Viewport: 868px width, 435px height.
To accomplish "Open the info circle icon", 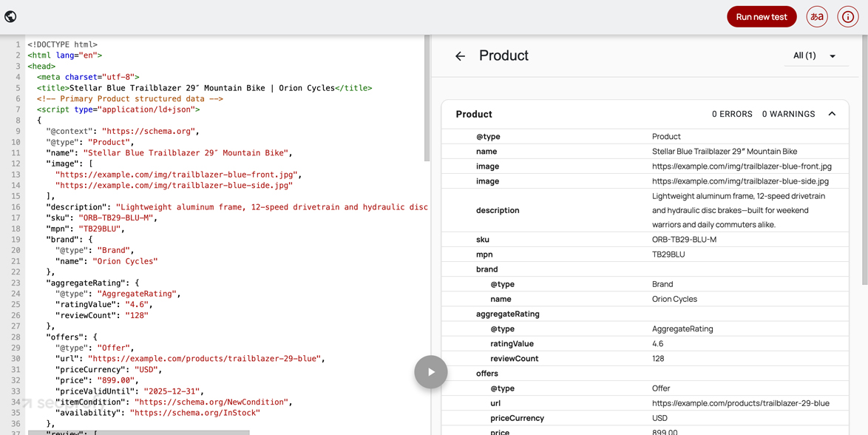I will click(847, 16).
